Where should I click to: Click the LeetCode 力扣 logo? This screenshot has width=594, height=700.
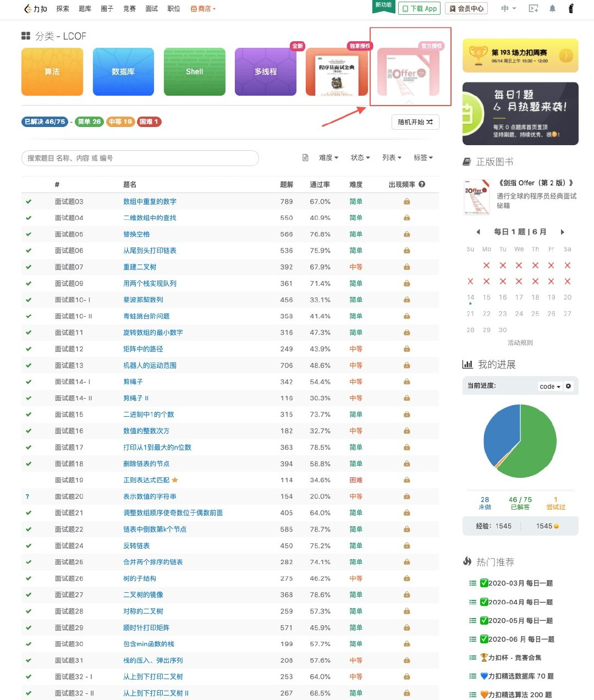point(35,9)
